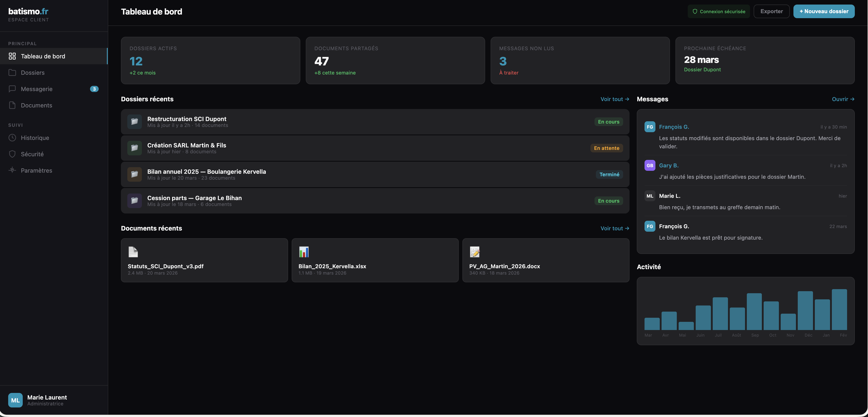Image resolution: width=868 pixels, height=417 pixels.
Task: Click the Dossiers folder icon in sidebar
Action: point(12,73)
